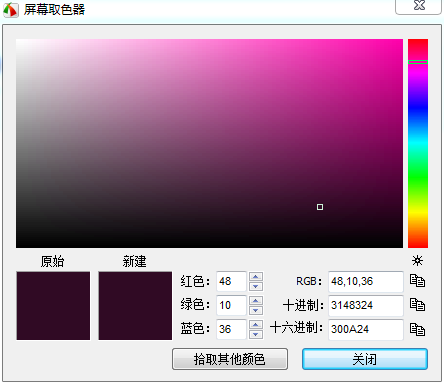Click the 红色 input field showing 48
Image resolution: width=444 pixels, height=384 pixels.
(231, 281)
